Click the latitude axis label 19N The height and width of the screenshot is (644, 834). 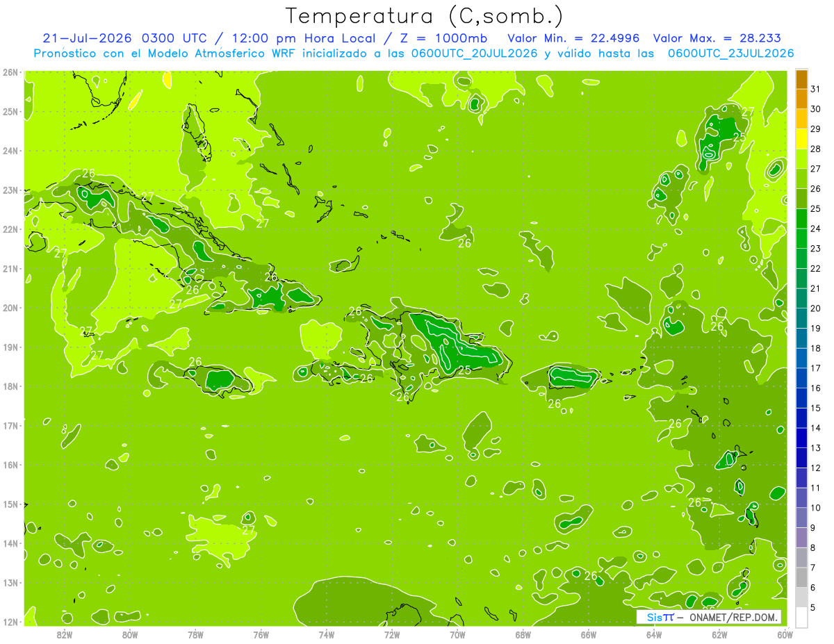[x=10, y=347]
